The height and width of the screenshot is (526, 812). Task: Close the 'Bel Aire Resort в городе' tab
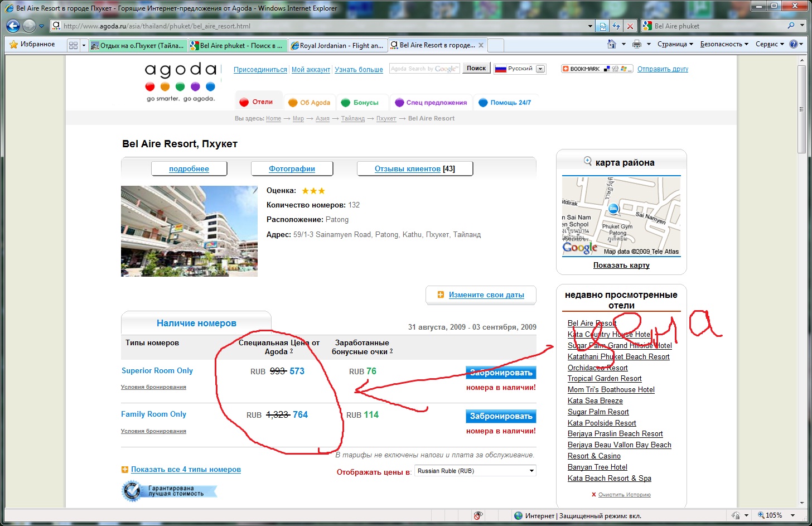(481, 45)
